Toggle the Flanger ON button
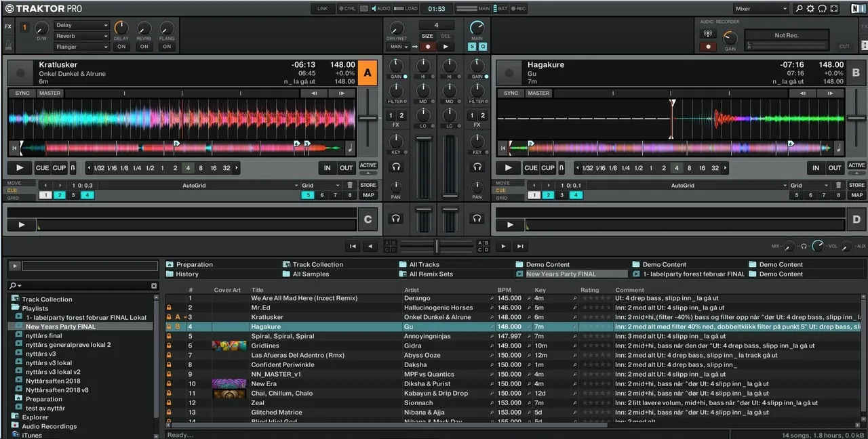This screenshot has width=868, height=439. (x=167, y=47)
